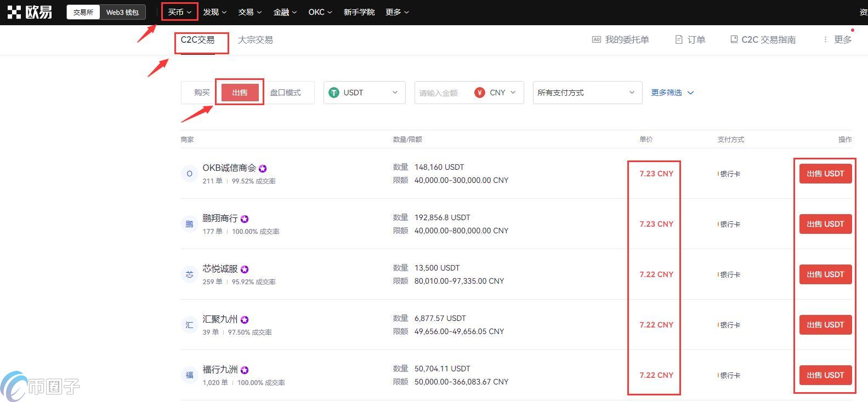Click 出售 USDT for 鹏翔商行
Screen dimensions: 868x402
[825, 224]
